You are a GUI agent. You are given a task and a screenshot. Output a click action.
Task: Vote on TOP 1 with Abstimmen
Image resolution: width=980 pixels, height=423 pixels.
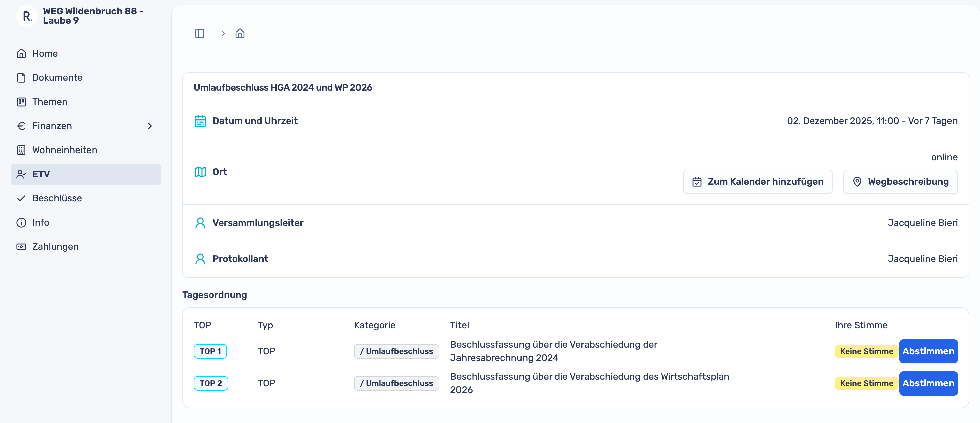(928, 351)
